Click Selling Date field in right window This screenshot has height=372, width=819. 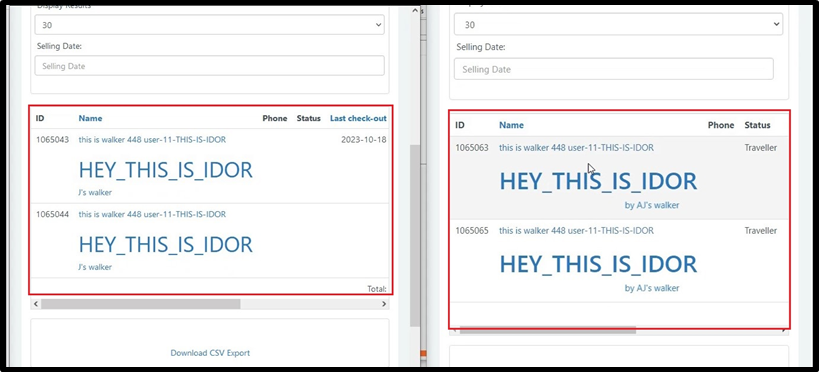614,69
